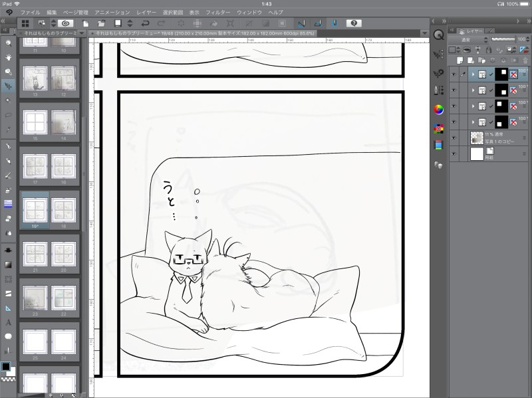Select the Text tool
532x398 pixels.
tap(9, 322)
